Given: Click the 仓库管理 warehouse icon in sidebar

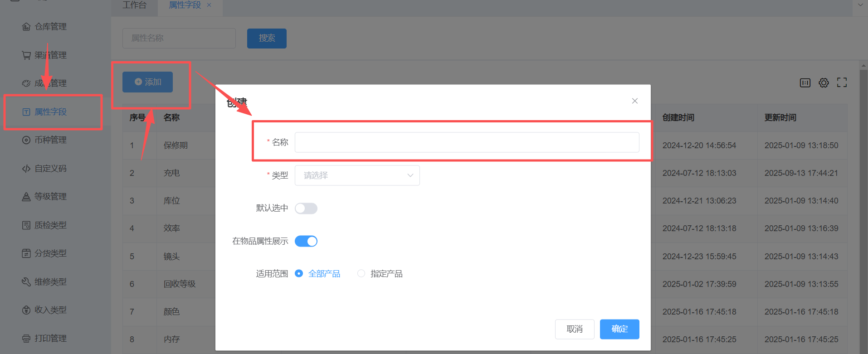Looking at the screenshot, I should pyautogui.click(x=26, y=27).
